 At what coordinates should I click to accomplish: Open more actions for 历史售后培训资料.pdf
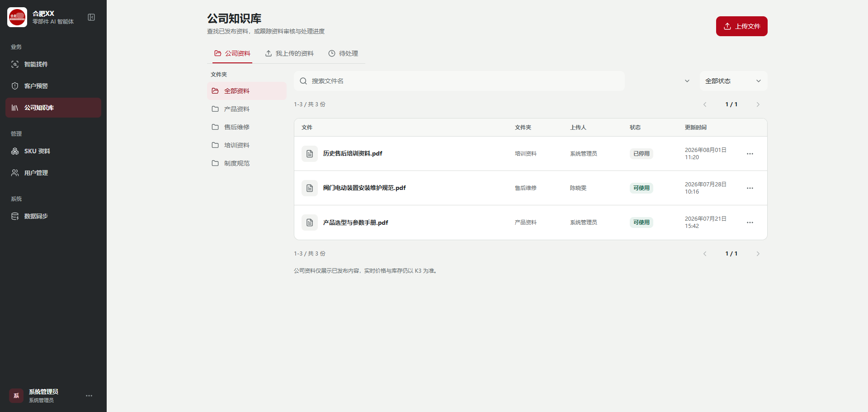(750, 154)
